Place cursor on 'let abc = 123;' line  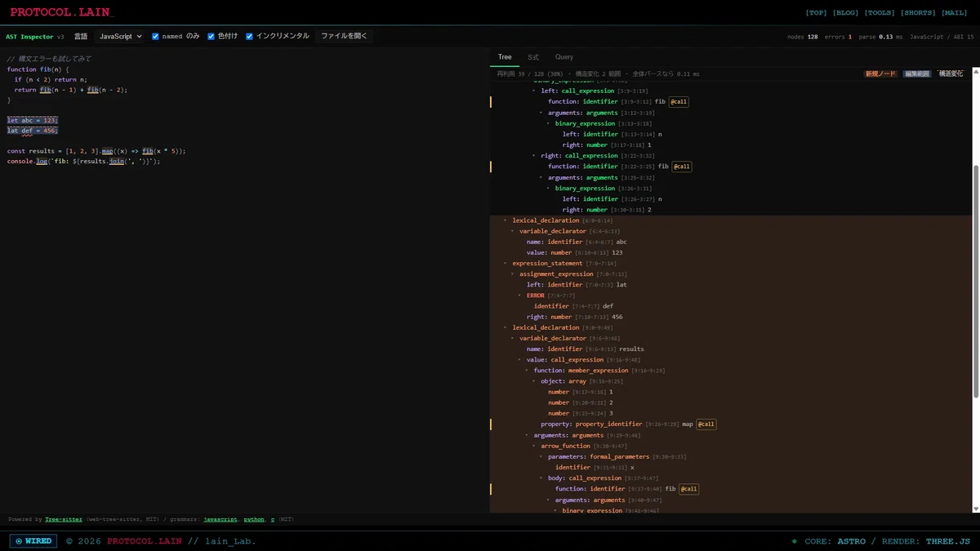[x=33, y=120]
